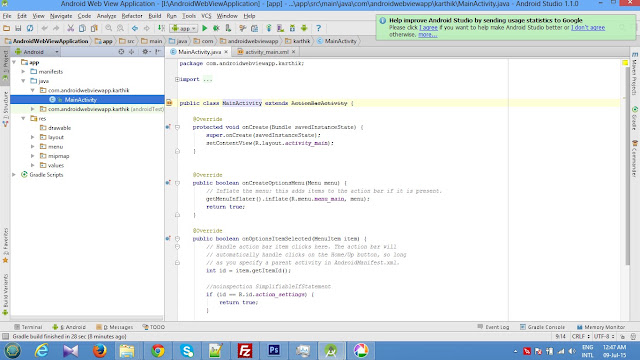Open project panel settings gear icon

(x=145, y=52)
